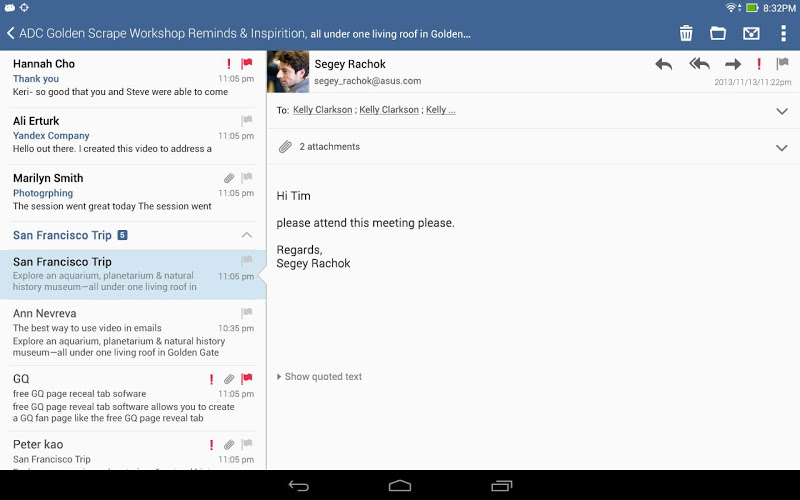The width and height of the screenshot is (800, 500).
Task: Click attachment clip on Marilyn Smith email
Action: (x=229, y=178)
